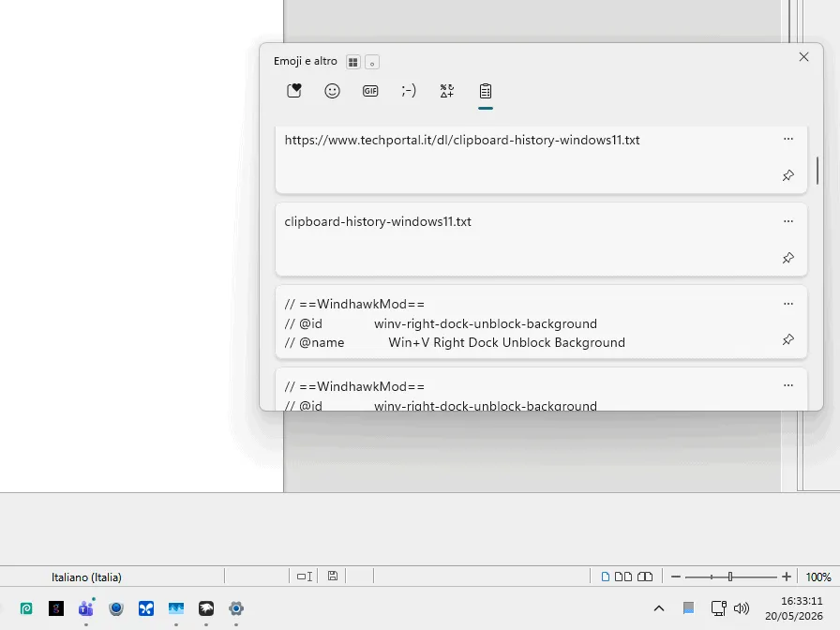Show hidden system tray icons

659,608
